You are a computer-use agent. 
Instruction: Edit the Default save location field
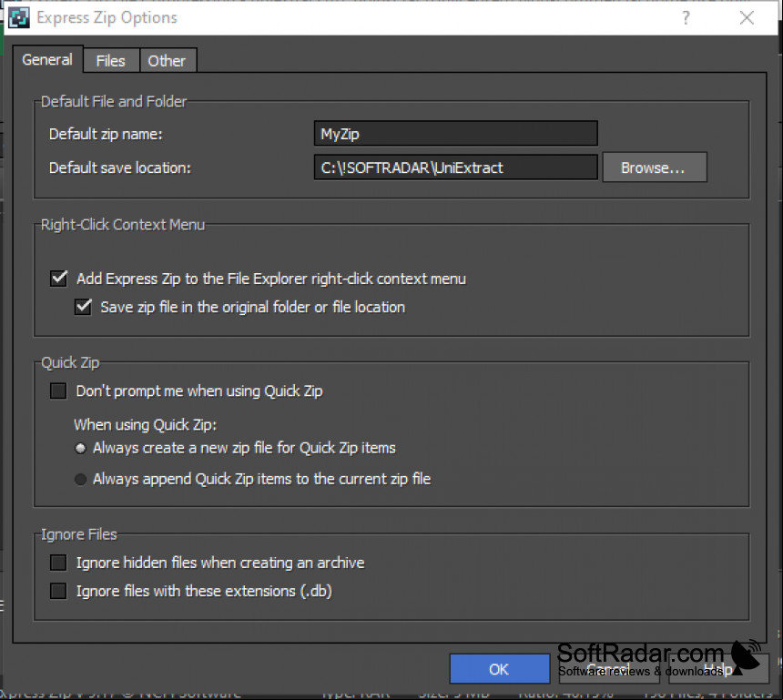point(455,167)
